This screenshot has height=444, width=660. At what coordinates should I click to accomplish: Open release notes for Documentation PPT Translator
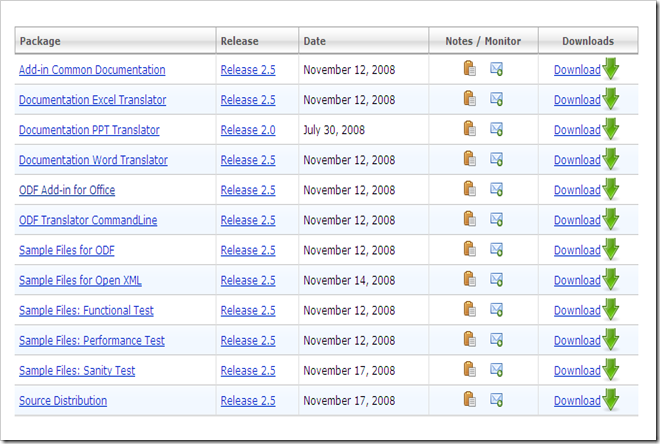coord(469,129)
